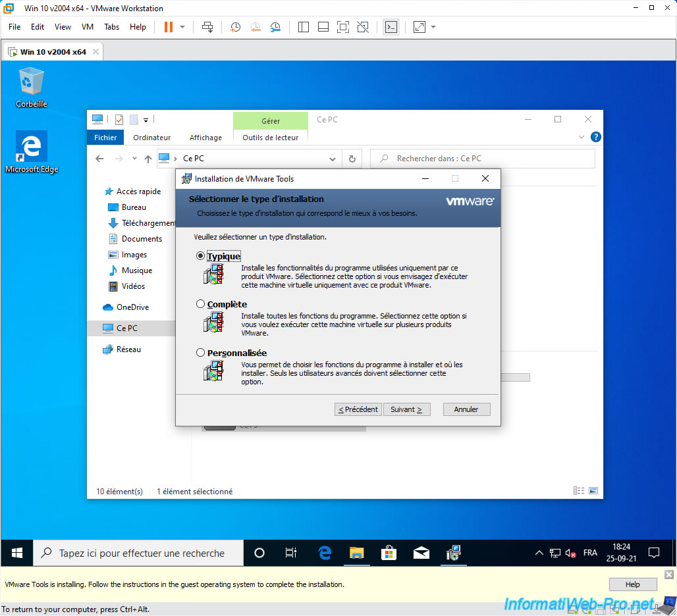This screenshot has height=616, width=677.
Task: Open Explorer help question mark icon
Action: 596,137
